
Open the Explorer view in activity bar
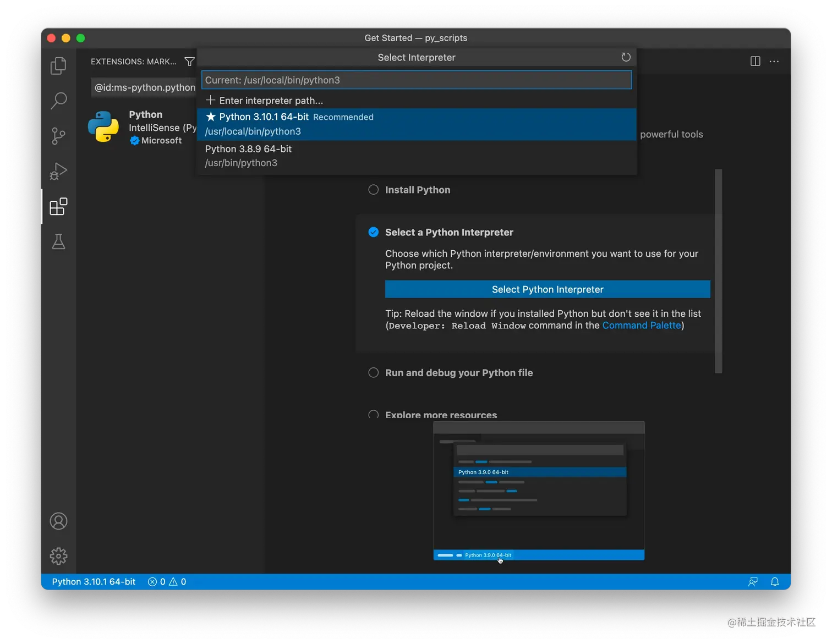tap(58, 66)
